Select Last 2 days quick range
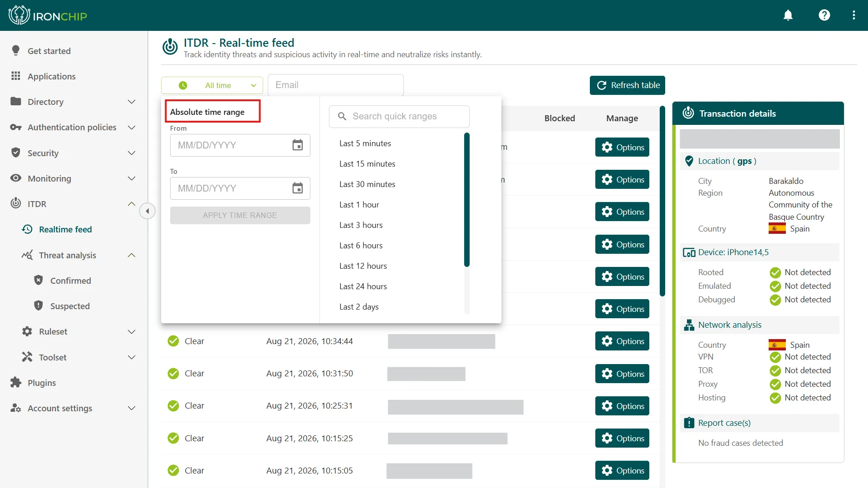 [x=359, y=307]
